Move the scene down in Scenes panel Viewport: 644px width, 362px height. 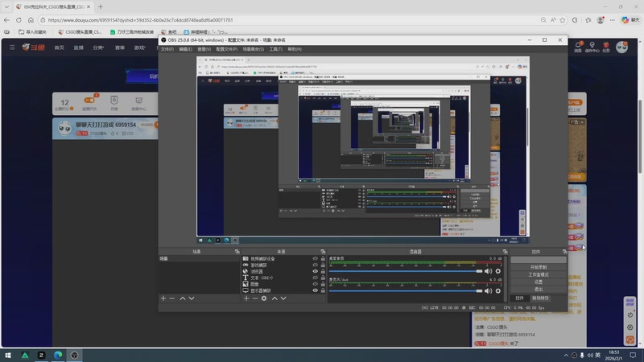pos(192,298)
